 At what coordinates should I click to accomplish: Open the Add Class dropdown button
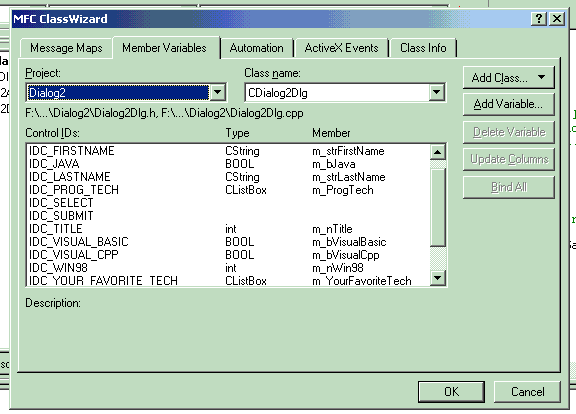click(508, 78)
